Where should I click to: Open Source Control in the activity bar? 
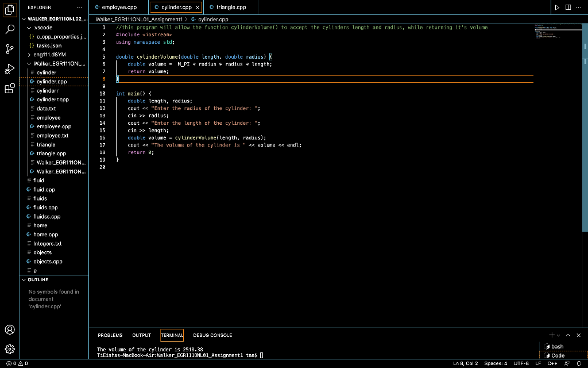9,49
